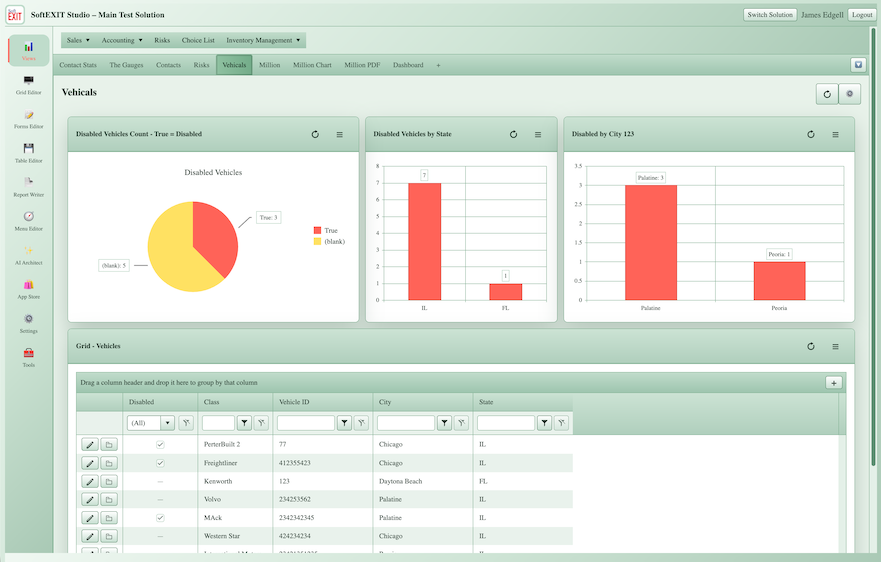Click the Logout button
This screenshot has width=881, height=562.
coord(861,15)
